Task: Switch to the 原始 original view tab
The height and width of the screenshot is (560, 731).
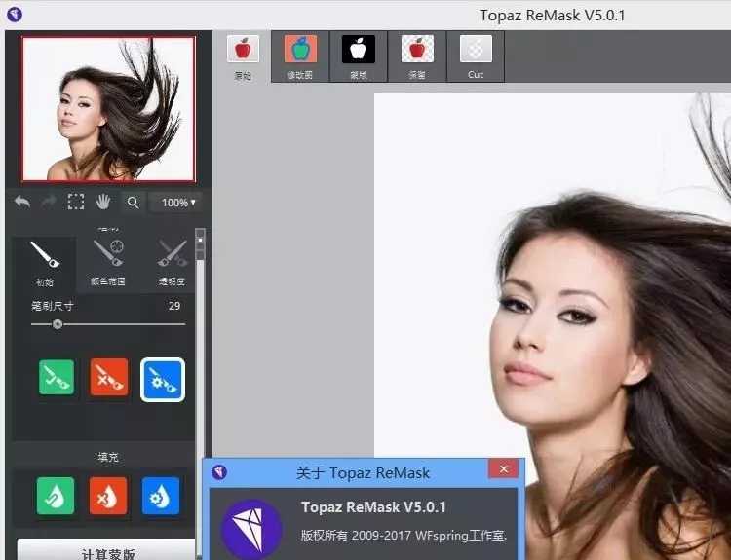Action: (243, 56)
